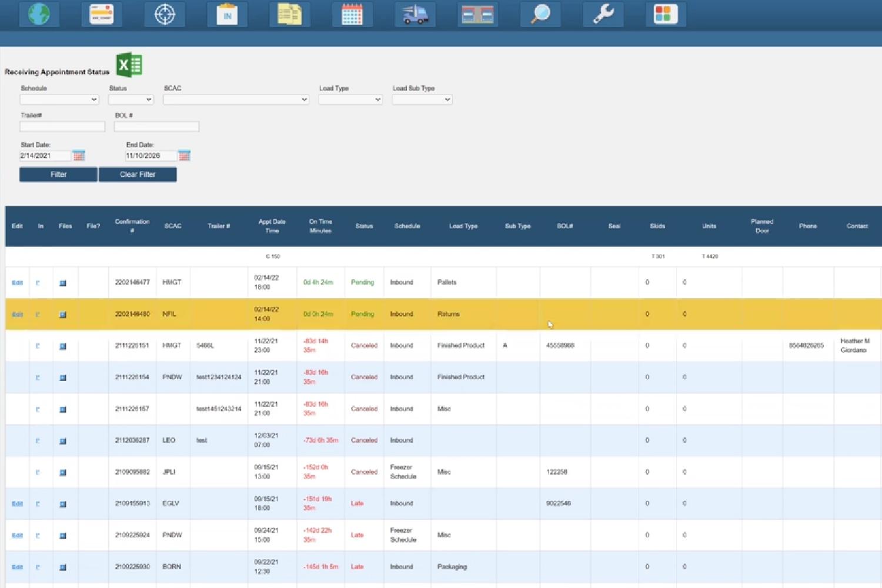The height and width of the screenshot is (588, 882).
Task: Check the In box for confirmation 2111226151
Action: click(39, 346)
